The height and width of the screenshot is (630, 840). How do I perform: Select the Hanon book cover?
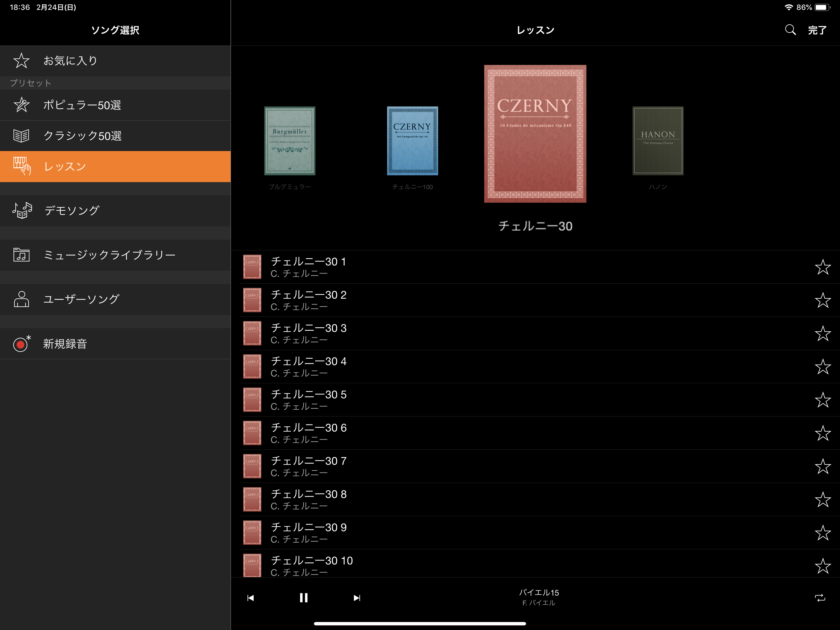tap(658, 141)
